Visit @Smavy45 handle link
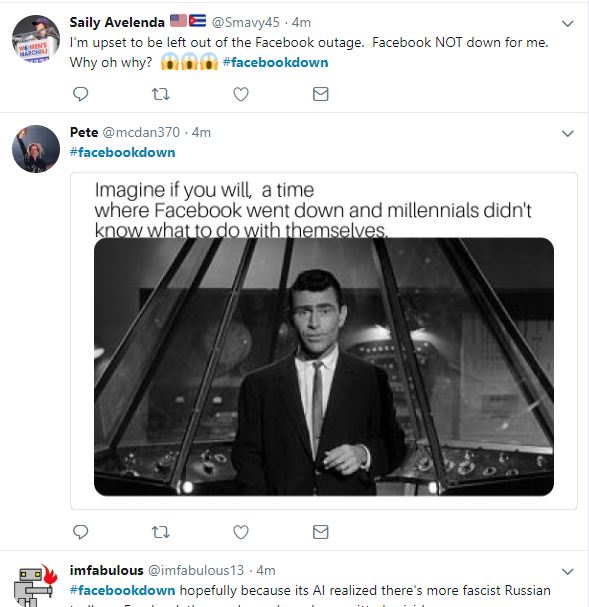589x607 pixels. coord(245,22)
